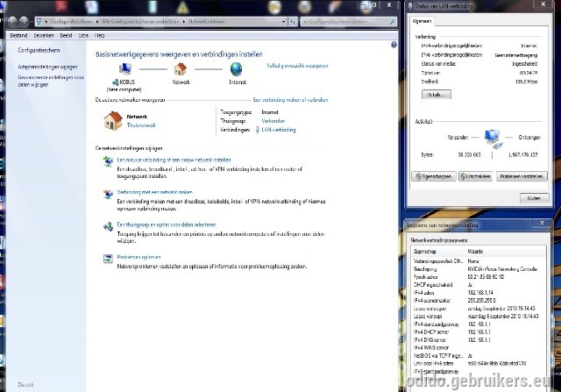
Task: Expand the address bar history dropdown arrow
Action: tap(283, 22)
